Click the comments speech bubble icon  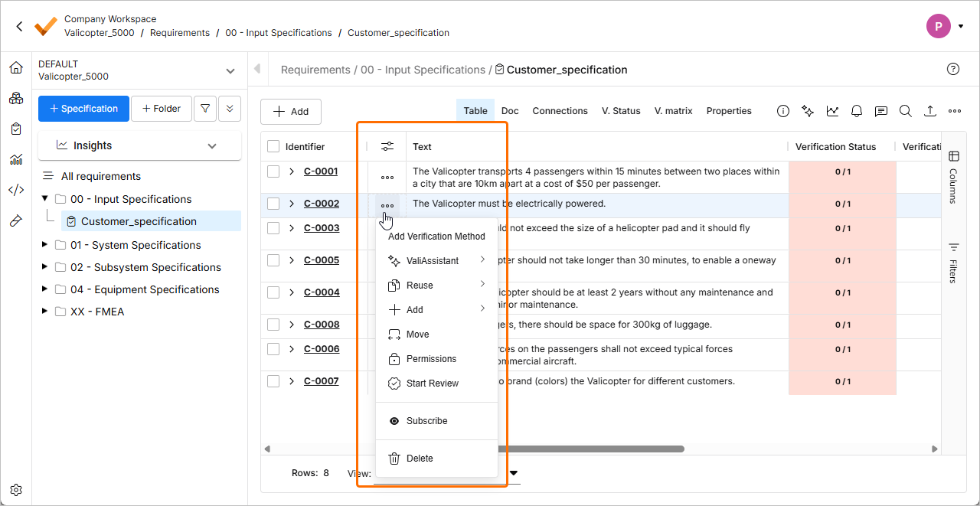click(881, 111)
